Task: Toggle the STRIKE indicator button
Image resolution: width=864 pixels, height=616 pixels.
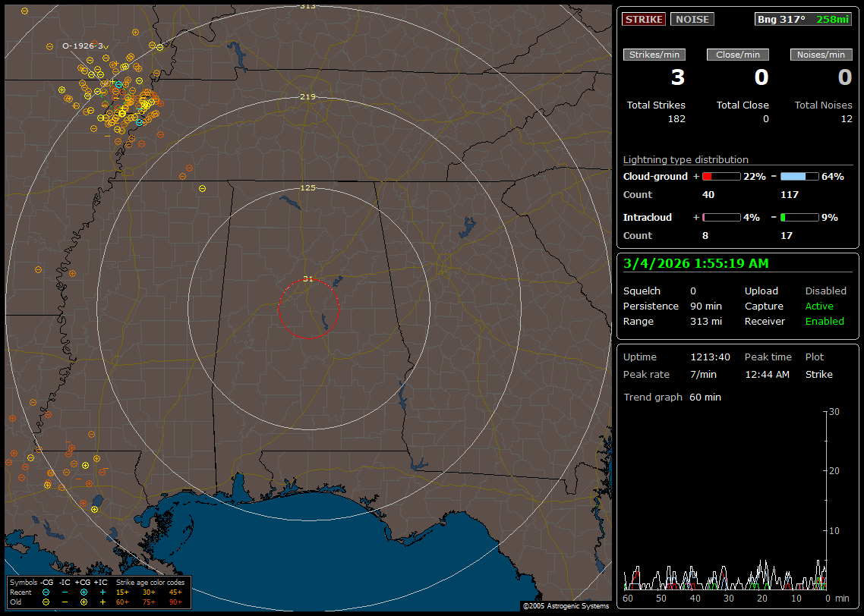Action: click(x=644, y=19)
